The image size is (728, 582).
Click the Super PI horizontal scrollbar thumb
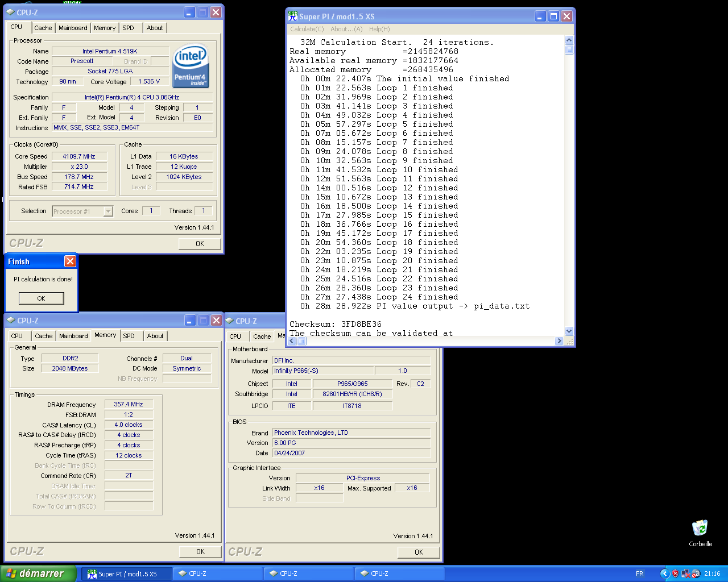(x=302, y=341)
